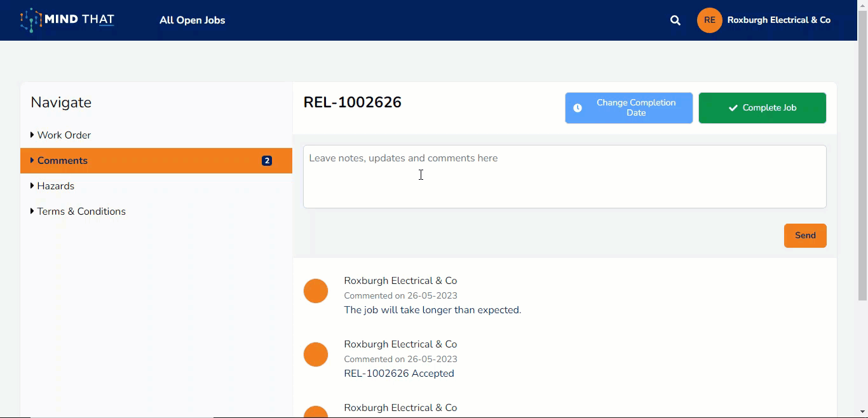Image resolution: width=868 pixels, height=418 pixels.
Task: Select the REL-1002626 job heading
Action: point(353,102)
